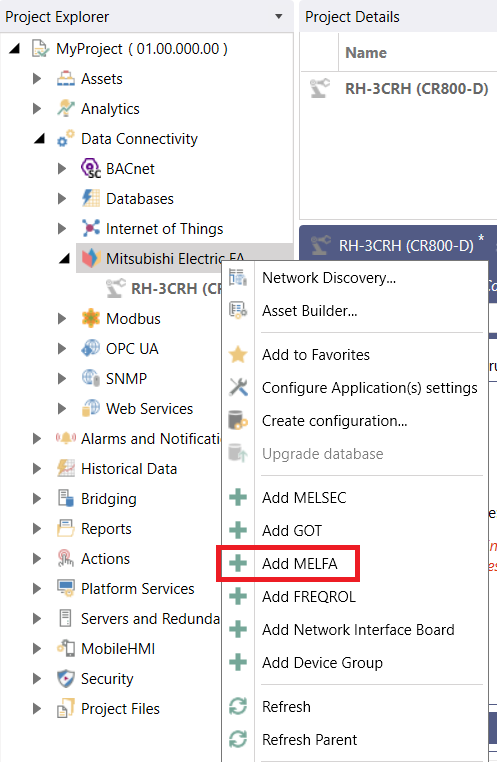This screenshot has height=762, width=497.
Task: Expand the BACnet node
Action: [62, 169]
